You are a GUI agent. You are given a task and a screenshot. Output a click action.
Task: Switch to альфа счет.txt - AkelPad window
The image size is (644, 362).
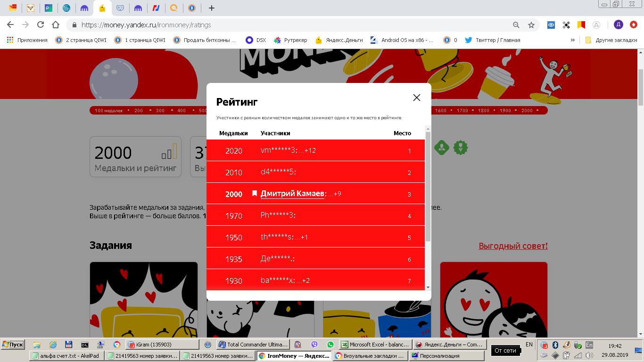point(67,356)
